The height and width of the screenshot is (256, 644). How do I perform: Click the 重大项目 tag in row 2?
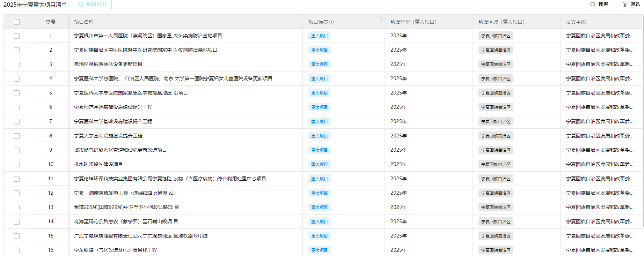tap(319, 50)
